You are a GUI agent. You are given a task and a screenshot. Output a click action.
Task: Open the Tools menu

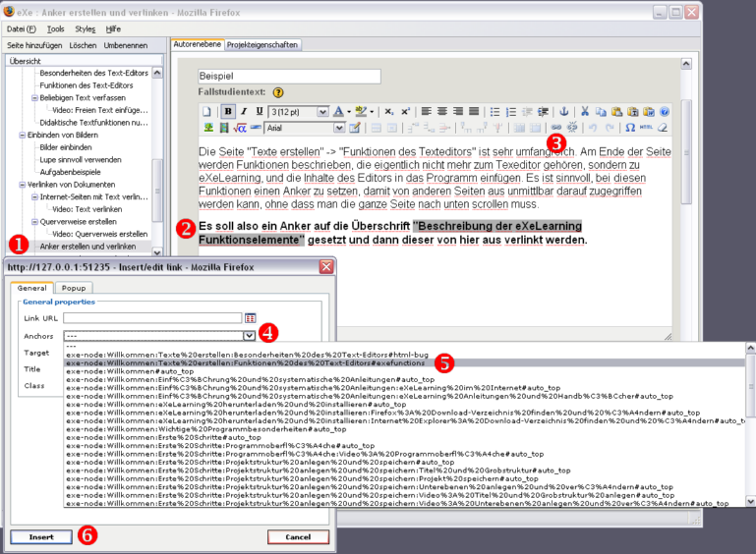pyautogui.click(x=55, y=28)
